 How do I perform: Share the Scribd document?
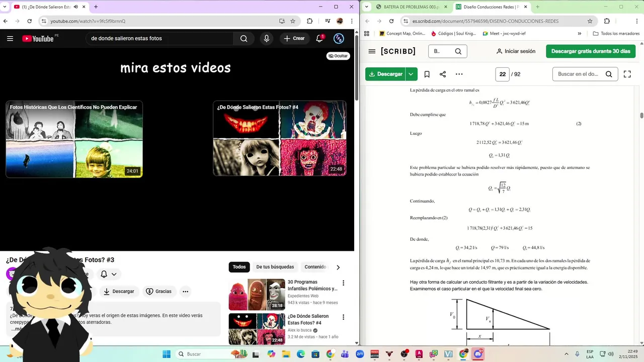click(443, 74)
